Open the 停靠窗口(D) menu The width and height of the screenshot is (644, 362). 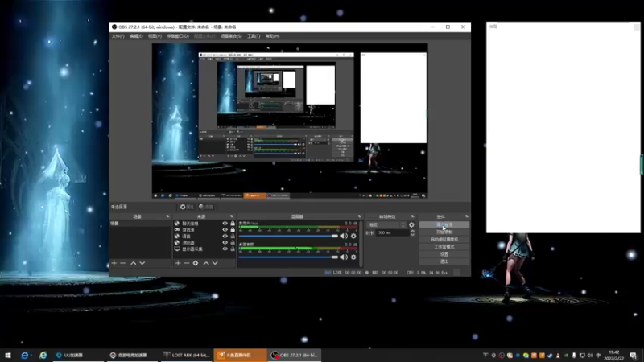177,36
